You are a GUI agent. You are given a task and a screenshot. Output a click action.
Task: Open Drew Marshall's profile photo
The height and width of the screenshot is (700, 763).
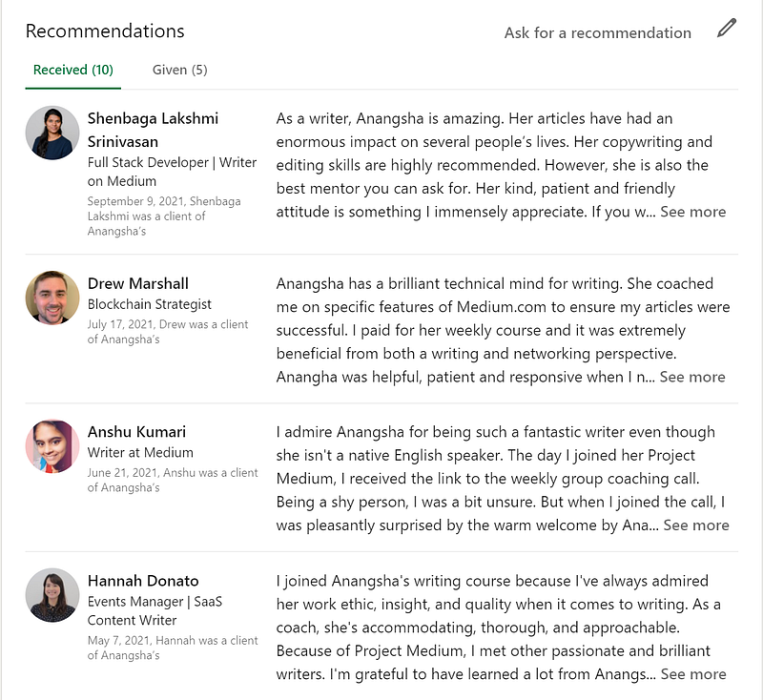click(52, 298)
